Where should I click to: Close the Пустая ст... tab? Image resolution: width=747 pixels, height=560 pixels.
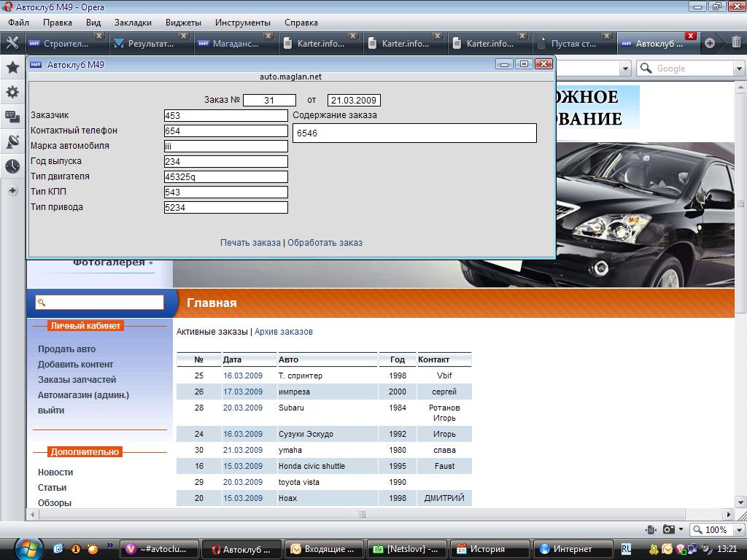click(x=606, y=36)
